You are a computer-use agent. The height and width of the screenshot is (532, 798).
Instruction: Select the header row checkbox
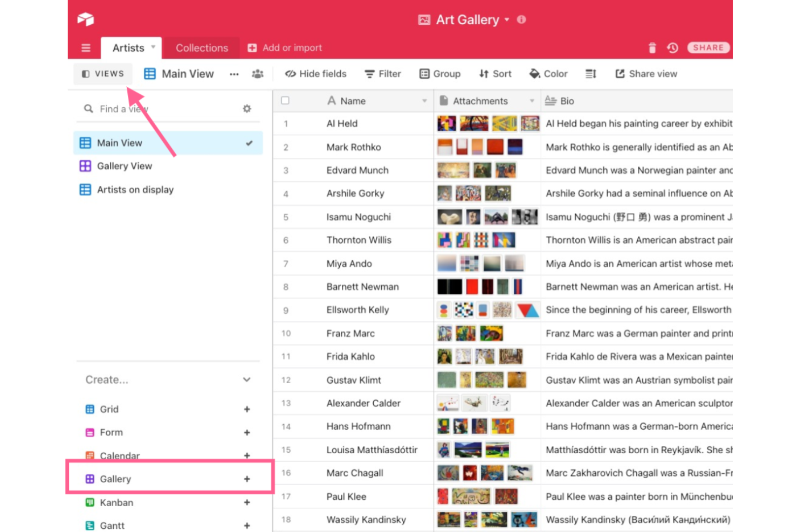(285, 100)
